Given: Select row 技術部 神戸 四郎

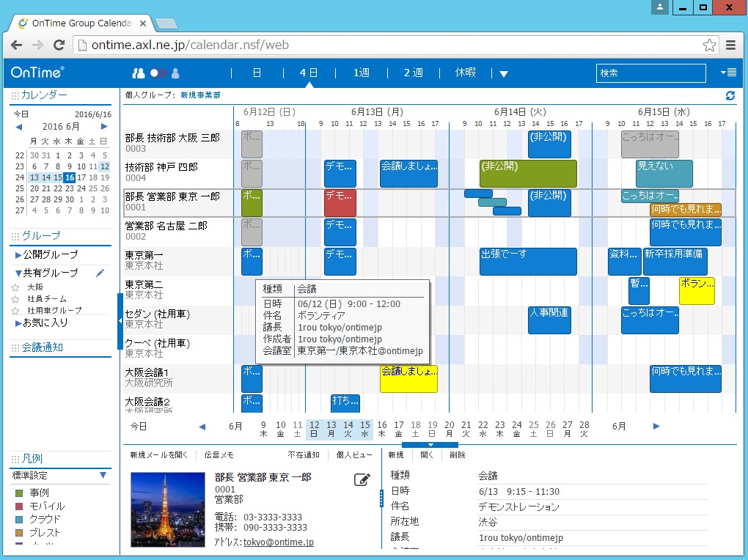Looking at the screenshot, I should click(x=178, y=173).
